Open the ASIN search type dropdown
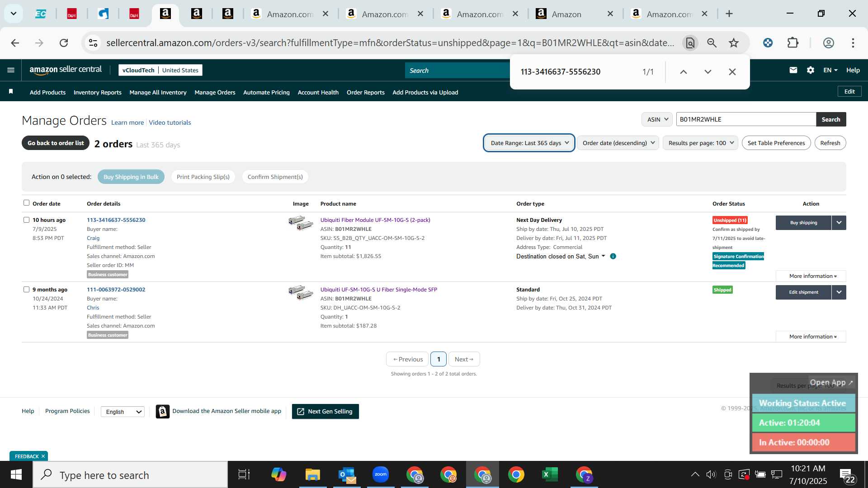868x488 pixels. (x=657, y=119)
